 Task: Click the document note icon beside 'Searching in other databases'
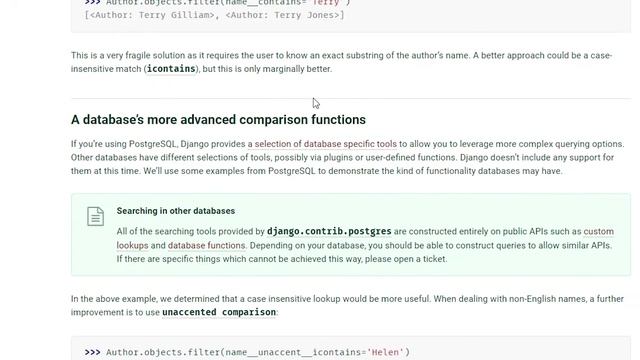coord(96,216)
